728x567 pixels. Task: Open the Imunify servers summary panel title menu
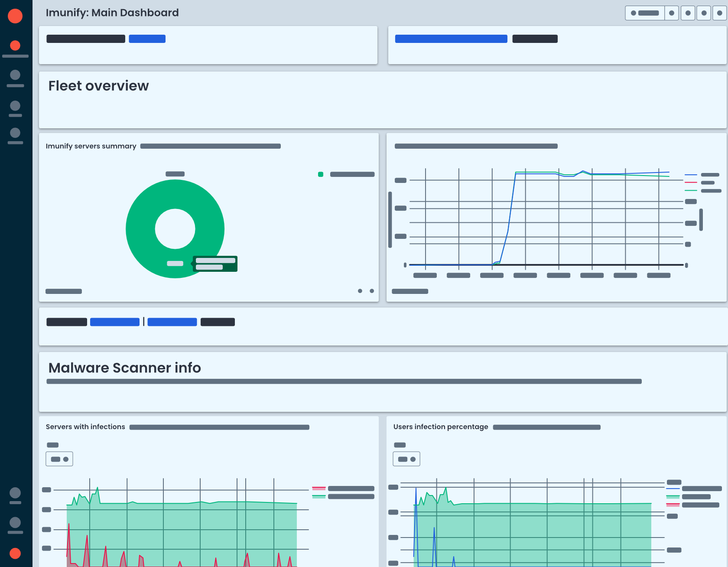click(91, 146)
